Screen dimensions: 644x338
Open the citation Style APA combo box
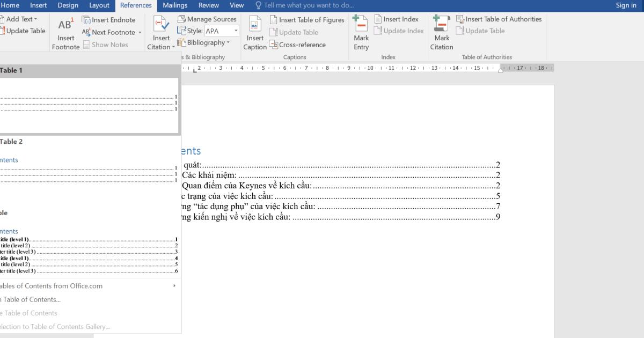point(221,31)
